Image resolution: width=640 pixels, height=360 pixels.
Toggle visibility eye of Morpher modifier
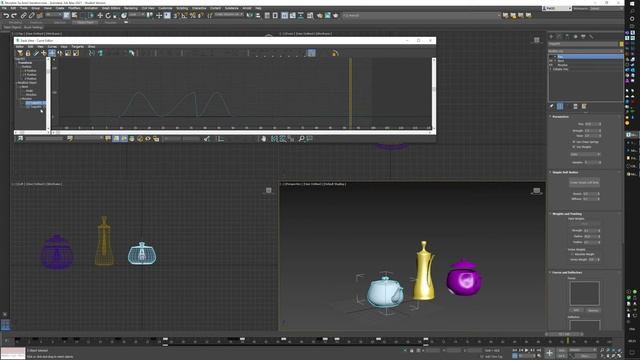pos(551,65)
